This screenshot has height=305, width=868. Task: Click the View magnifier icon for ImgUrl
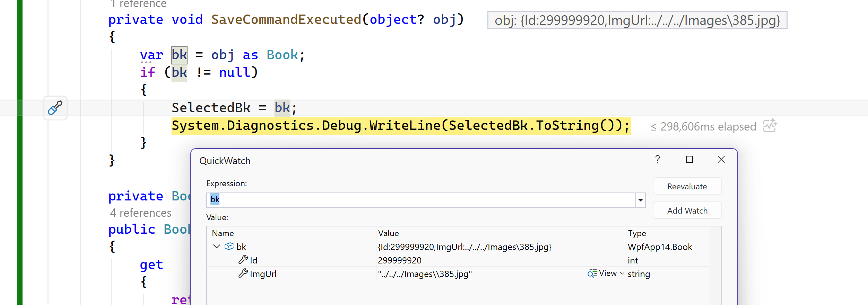click(x=592, y=273)
